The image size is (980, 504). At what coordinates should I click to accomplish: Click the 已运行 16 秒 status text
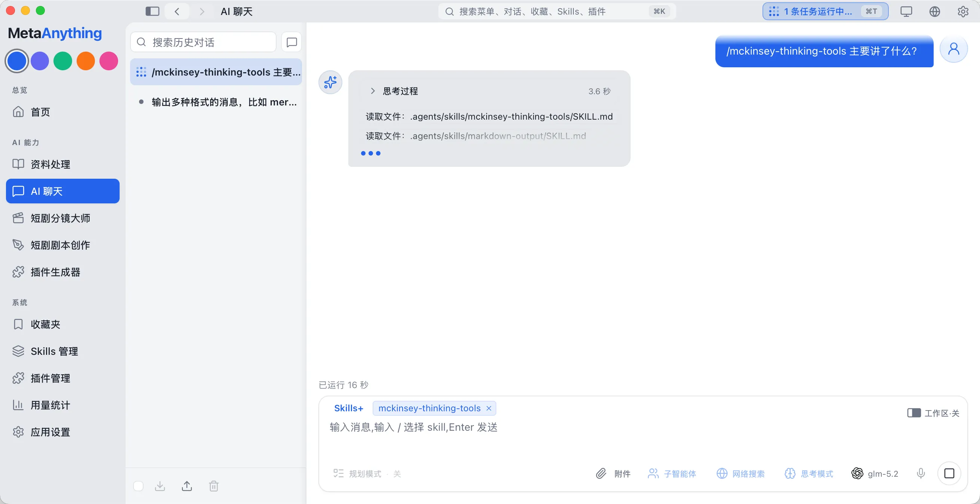(x=343, y=385)
